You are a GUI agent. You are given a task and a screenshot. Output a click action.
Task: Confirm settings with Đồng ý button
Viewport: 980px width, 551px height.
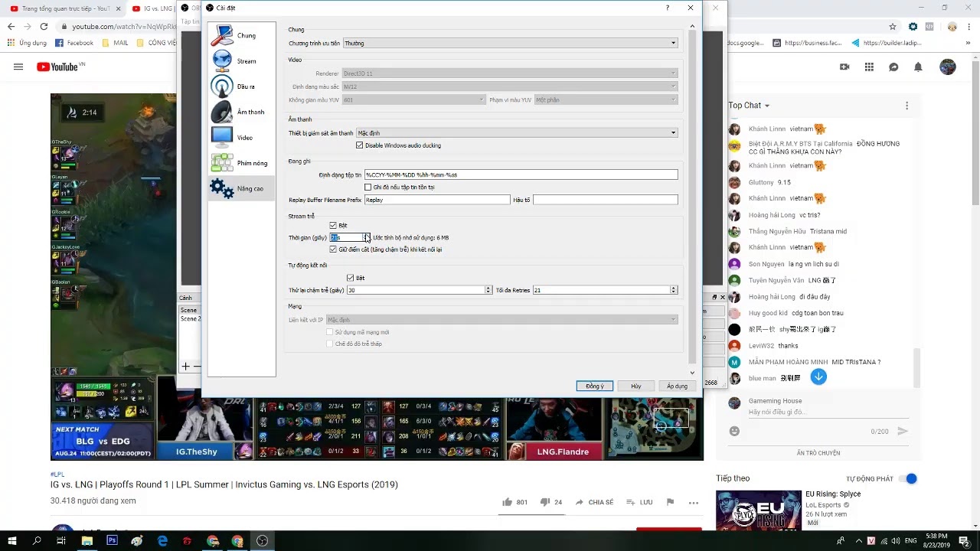595,386
